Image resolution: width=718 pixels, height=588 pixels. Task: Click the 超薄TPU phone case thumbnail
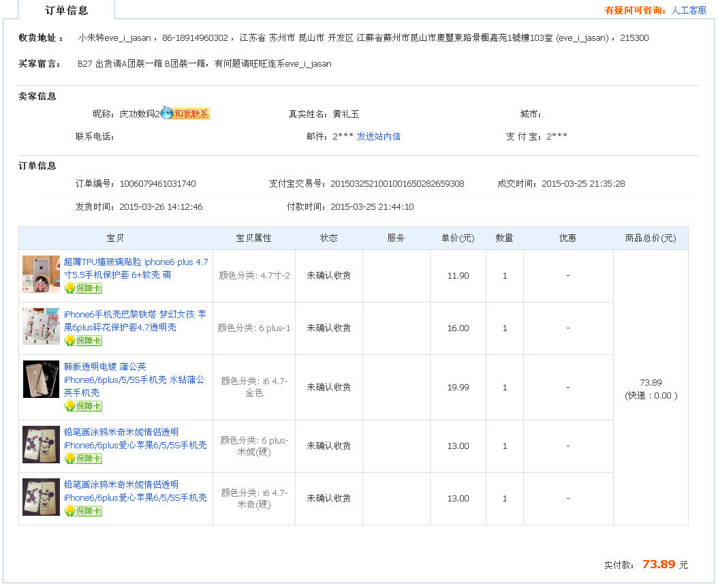41,275
